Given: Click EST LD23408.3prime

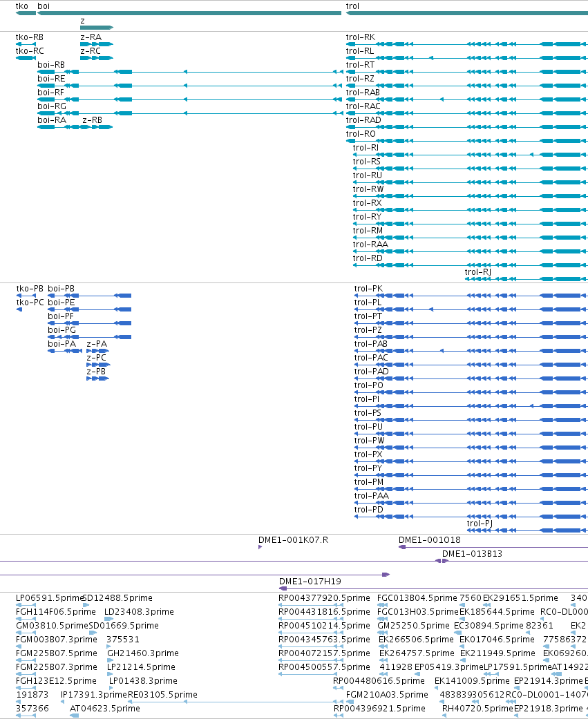Looking at the screenshot, I should 139,612.
